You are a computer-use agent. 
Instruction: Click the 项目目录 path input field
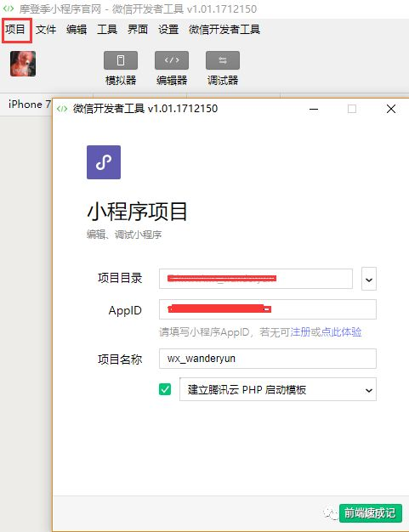(x=256, y=279)
